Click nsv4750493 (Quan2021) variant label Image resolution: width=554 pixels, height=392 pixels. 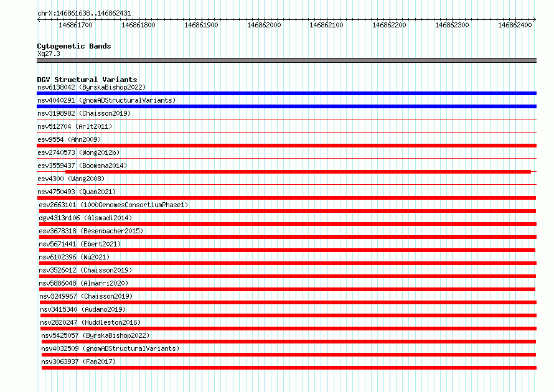(77, 192)
